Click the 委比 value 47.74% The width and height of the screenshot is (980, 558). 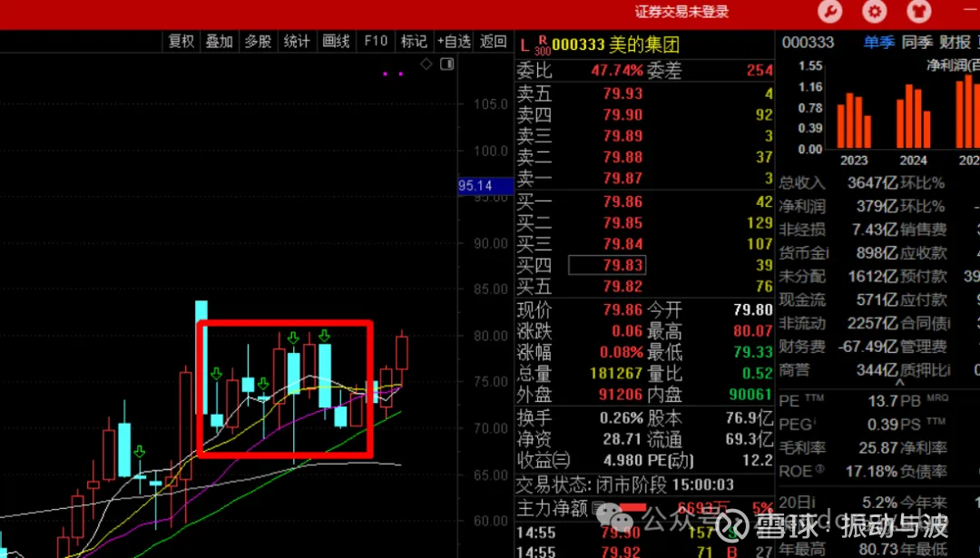pyautogui.click(x=617, y=71)
